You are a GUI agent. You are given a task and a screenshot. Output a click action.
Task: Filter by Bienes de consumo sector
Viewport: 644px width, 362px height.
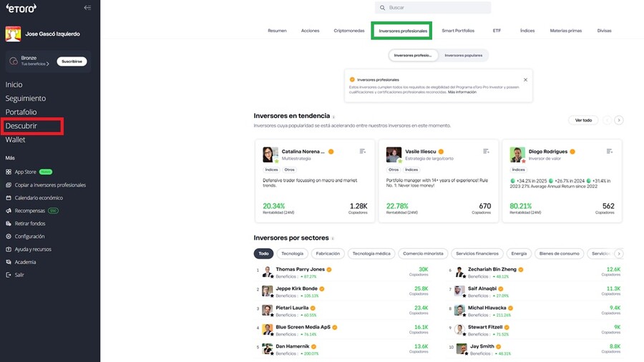[560, 254]
